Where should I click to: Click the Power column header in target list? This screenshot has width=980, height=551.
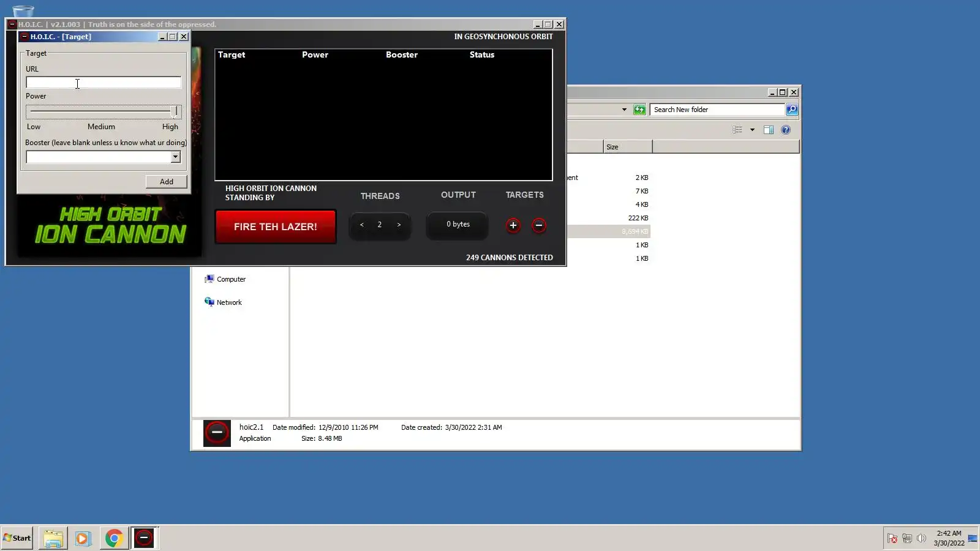[315, 54]
